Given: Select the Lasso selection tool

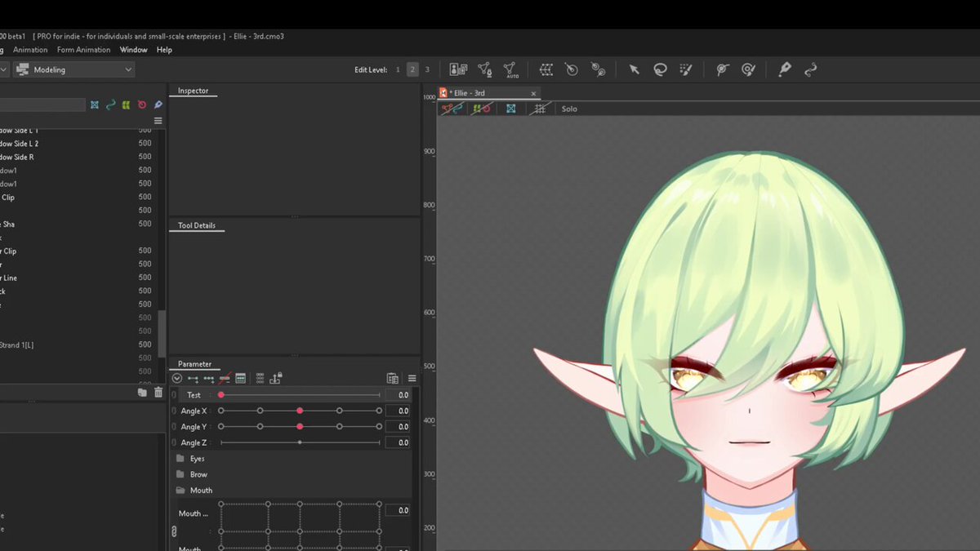Looking at the screenshot, I should (x=660, y=69).
